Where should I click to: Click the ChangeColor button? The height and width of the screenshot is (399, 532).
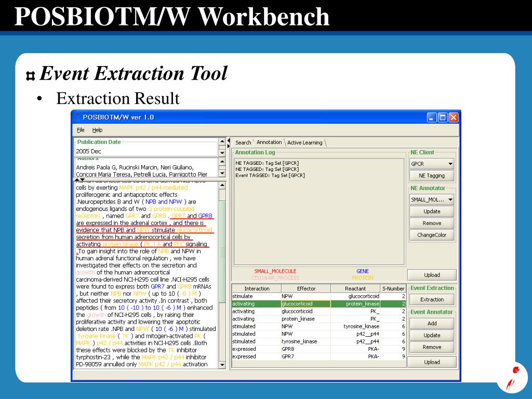[432, 235]
